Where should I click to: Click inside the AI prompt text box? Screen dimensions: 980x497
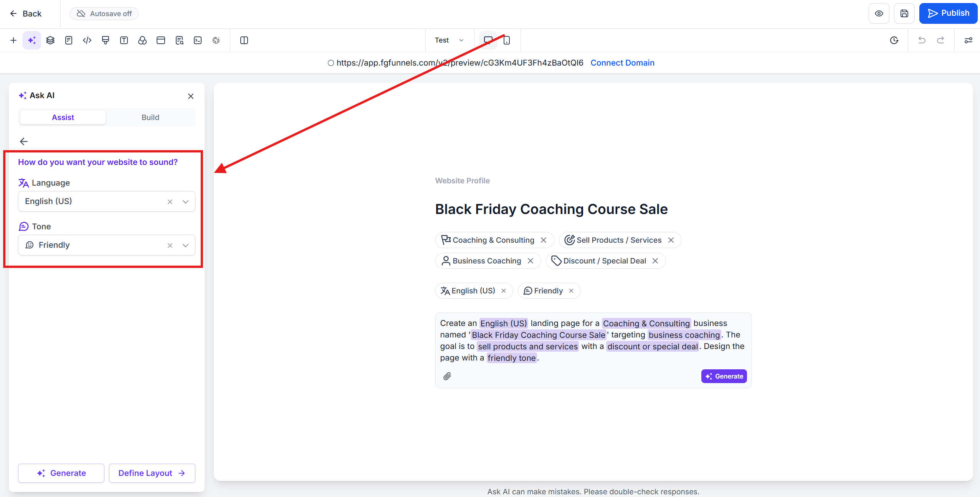point(593,341)
